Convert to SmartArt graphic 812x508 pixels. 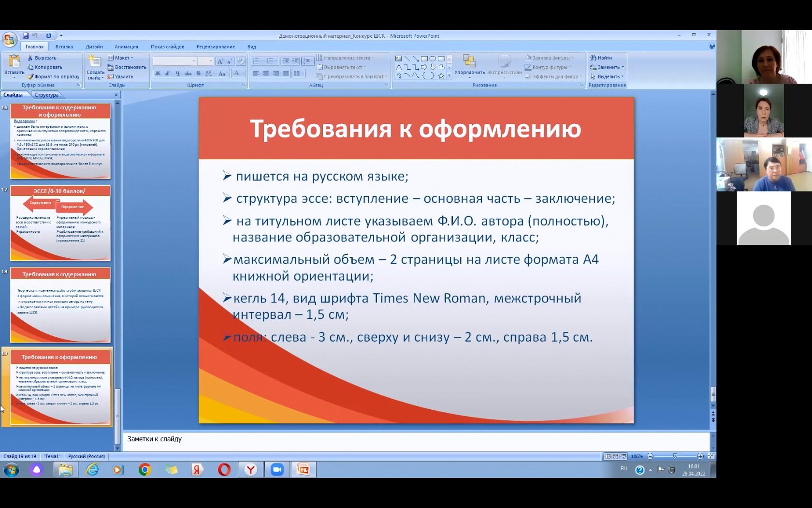click(x=352, y=76)
